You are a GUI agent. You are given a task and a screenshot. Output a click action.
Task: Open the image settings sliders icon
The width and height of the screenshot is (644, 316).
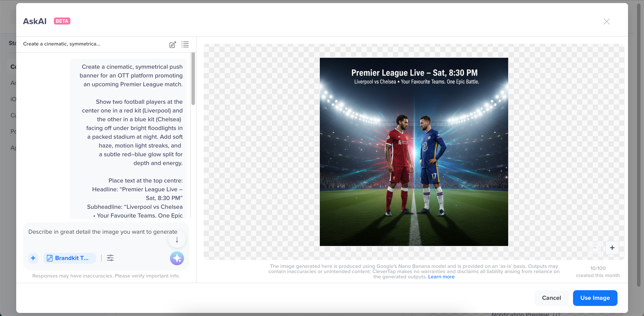tap(110, 258)
